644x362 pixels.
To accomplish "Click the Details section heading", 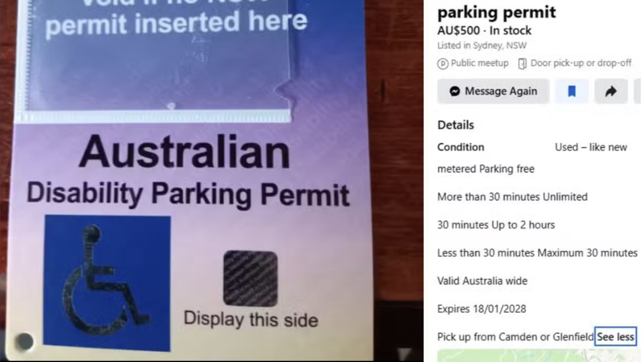I will coord(455,125).
